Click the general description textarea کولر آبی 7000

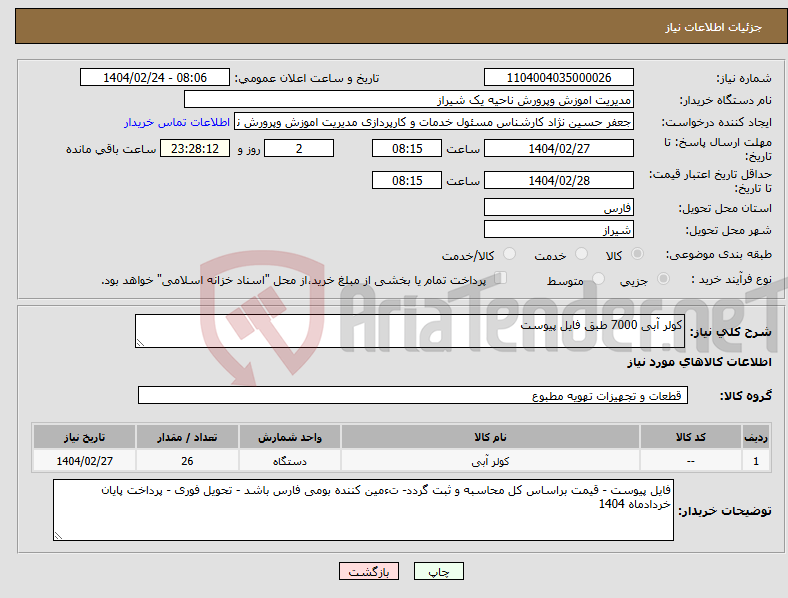410,331
